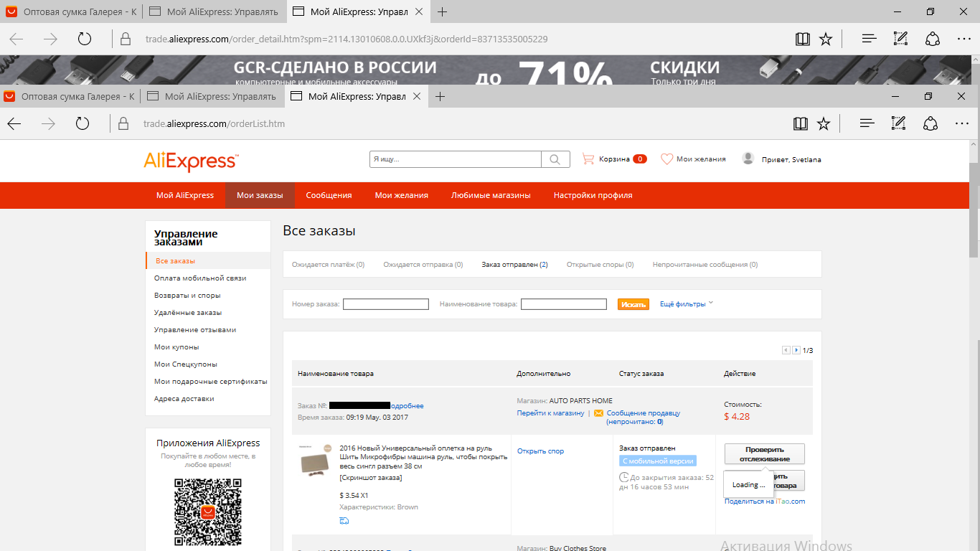Viewport: 980px width, 551px height.
Task: Filter by Непрочитанные сообщения (0)
Action: [705, 265]
